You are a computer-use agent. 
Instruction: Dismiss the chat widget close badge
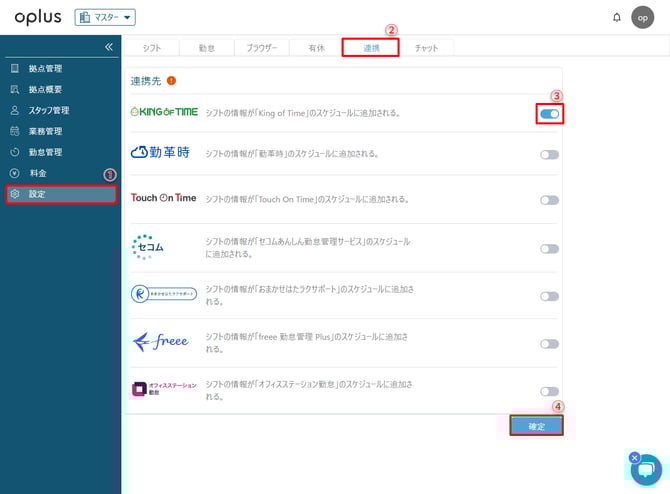pos(634,458)
